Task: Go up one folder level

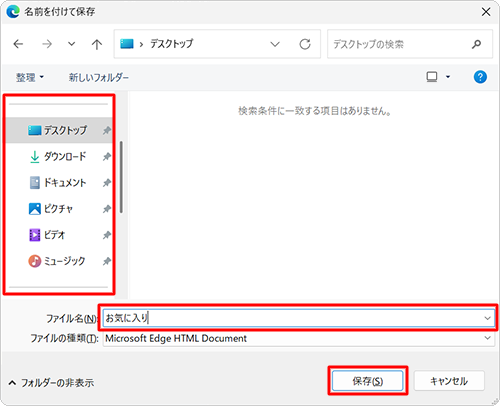Action: pyautogui.click(x=97, y=44)
